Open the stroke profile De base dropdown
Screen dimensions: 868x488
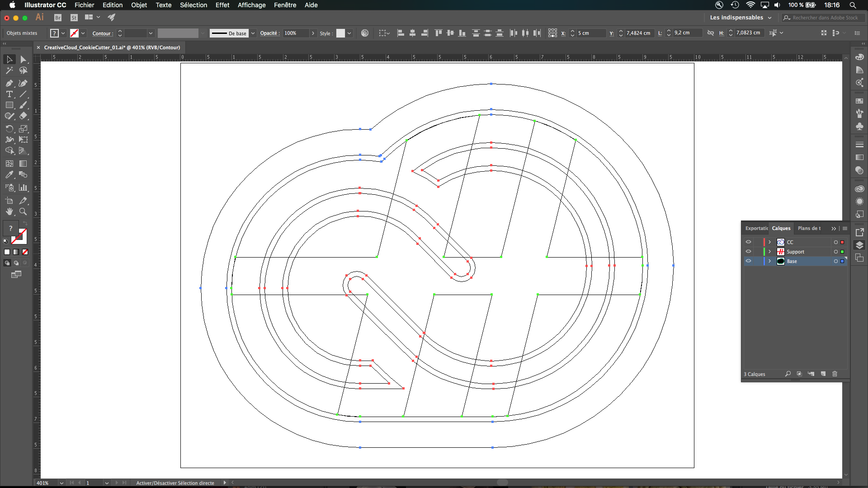coord(253,33)
